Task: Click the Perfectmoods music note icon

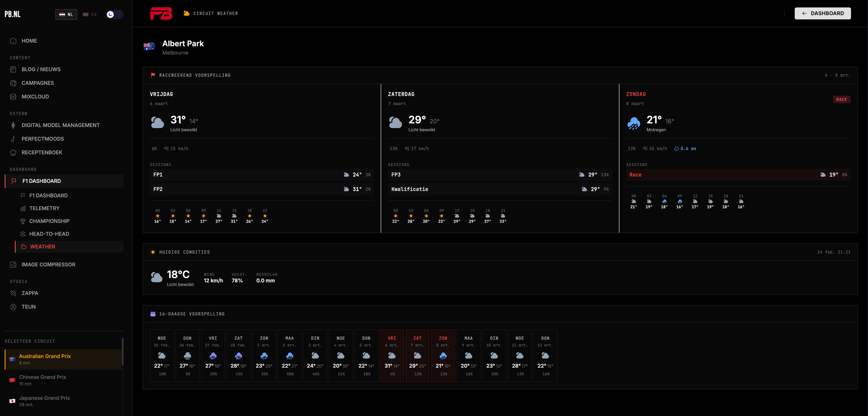Action: click(x=13, y=139)
